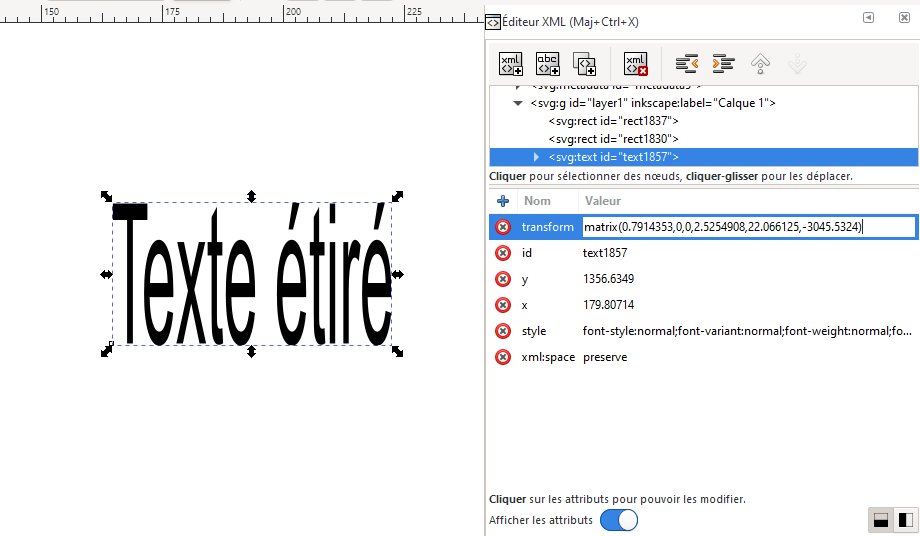
Task: Switch to horizontal split panel layout
Action: [881, 520]
